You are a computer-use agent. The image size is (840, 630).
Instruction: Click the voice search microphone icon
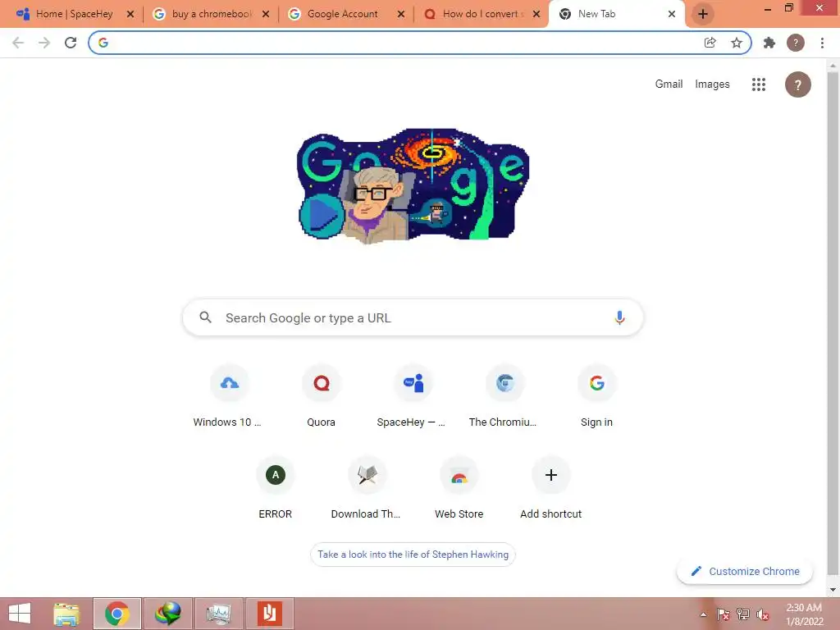619,317
